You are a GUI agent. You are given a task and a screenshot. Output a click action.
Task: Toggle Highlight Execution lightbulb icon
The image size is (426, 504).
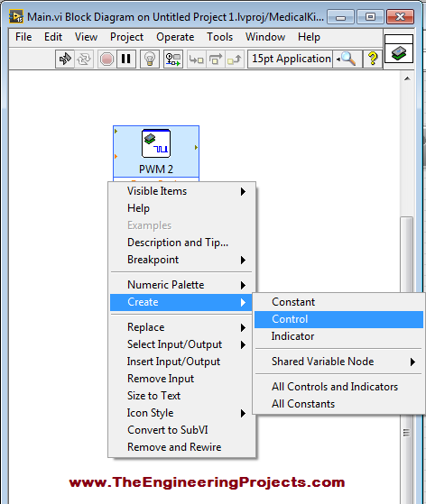coord(150,60)
